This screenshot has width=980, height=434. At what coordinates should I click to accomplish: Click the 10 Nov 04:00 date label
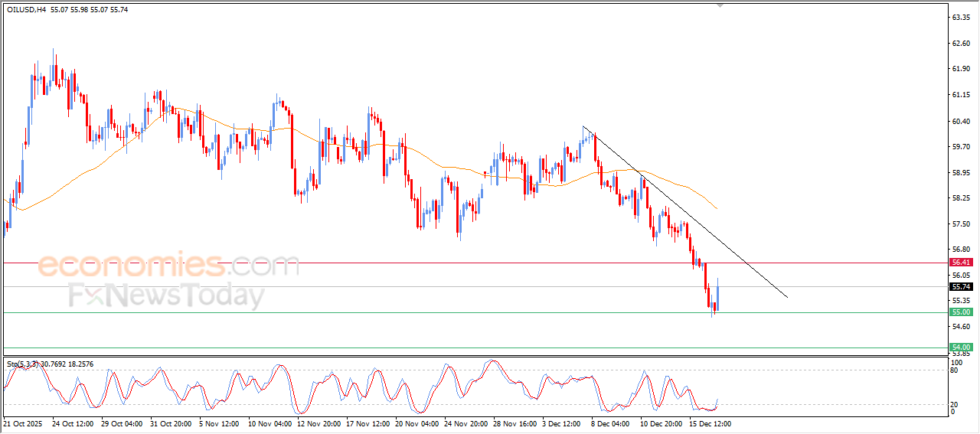[x=269, y=423]
